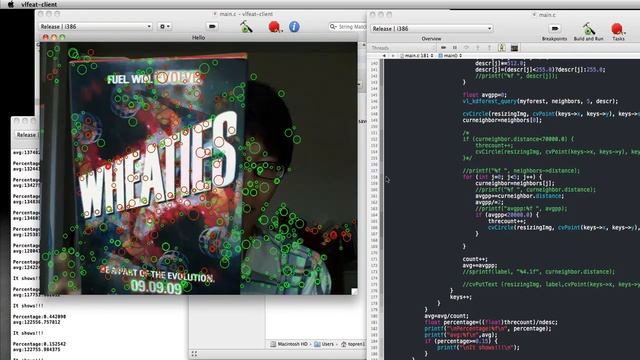The width and height of the screenshot is (640, 360).
Task: Open the gear Action dropdown in left Xcode window
Action: click(165, 27)
